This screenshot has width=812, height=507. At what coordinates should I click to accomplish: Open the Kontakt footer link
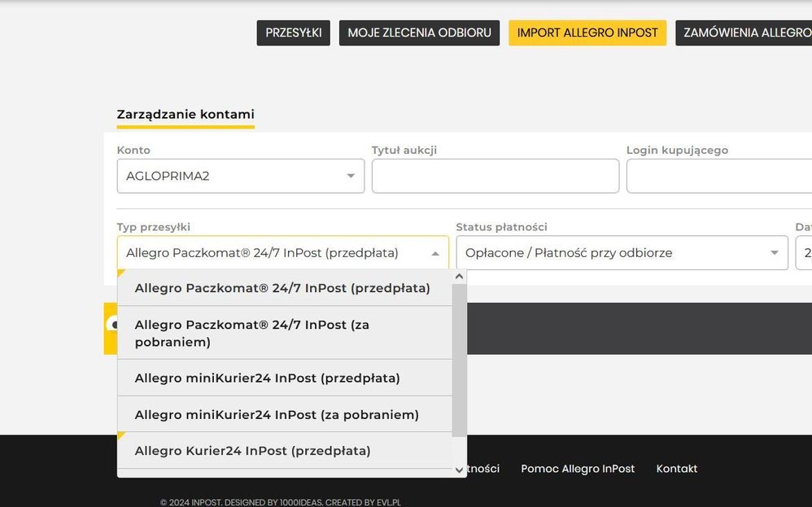click(676, 468)
